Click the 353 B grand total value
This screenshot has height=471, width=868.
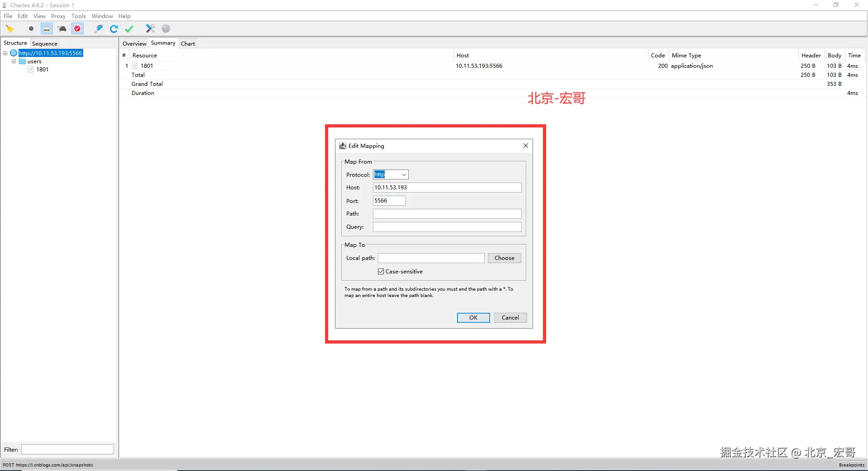click(834, 84)
